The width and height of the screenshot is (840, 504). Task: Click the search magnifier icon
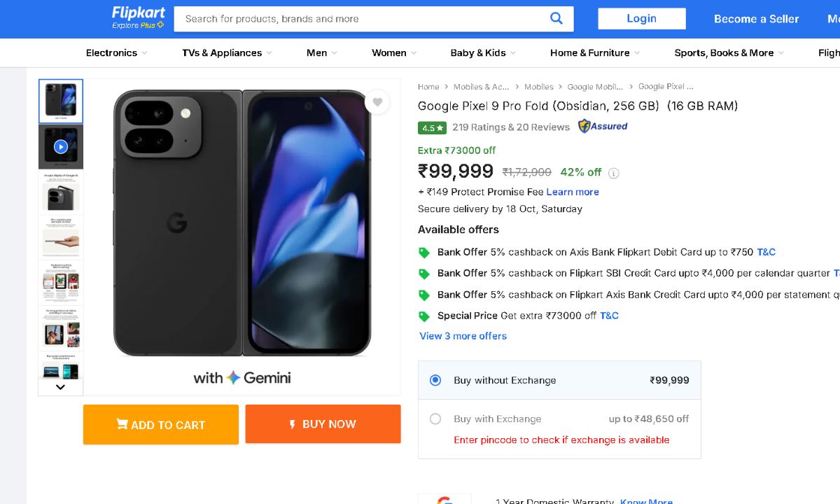point(556,19)
